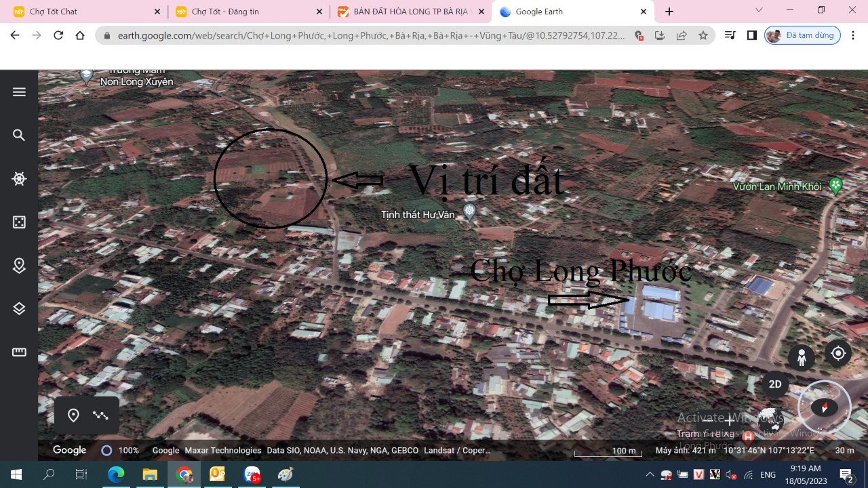
Task: Click the 100 m scale bar
Action: [x=608, y=451]
